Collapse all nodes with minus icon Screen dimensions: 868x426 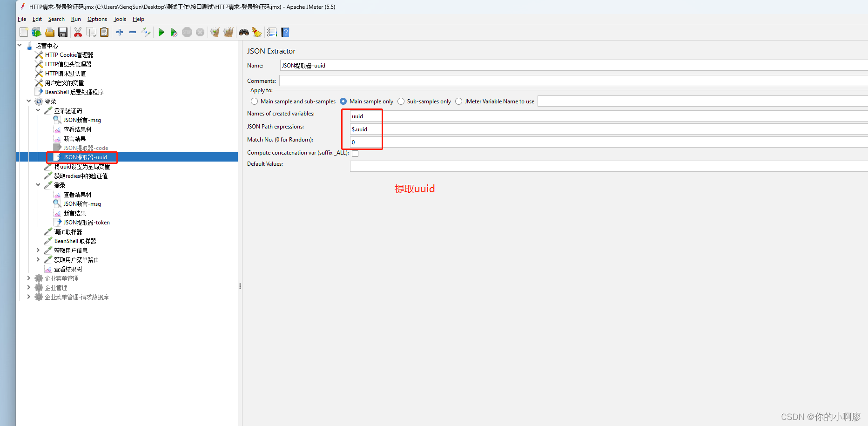pyautogui.click(x=133, y=32)
